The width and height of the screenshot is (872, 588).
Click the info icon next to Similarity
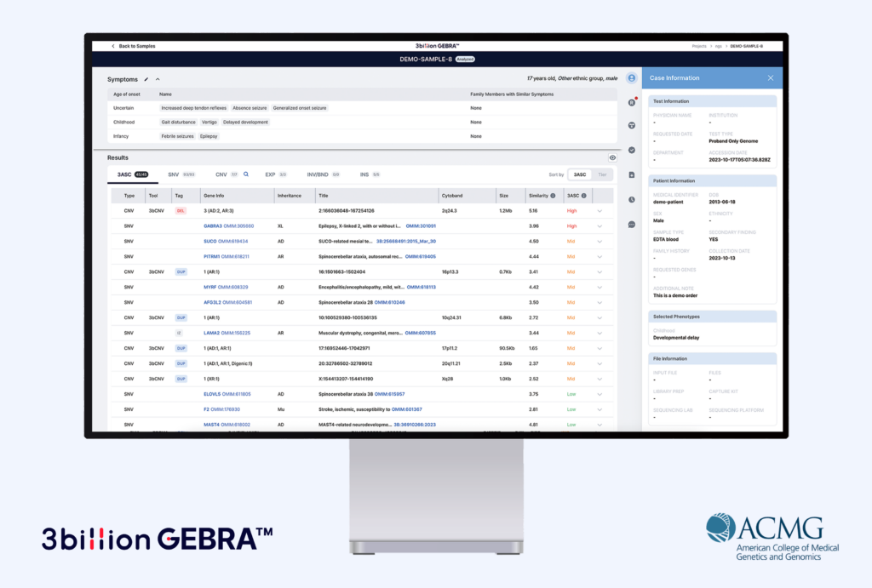553,196
